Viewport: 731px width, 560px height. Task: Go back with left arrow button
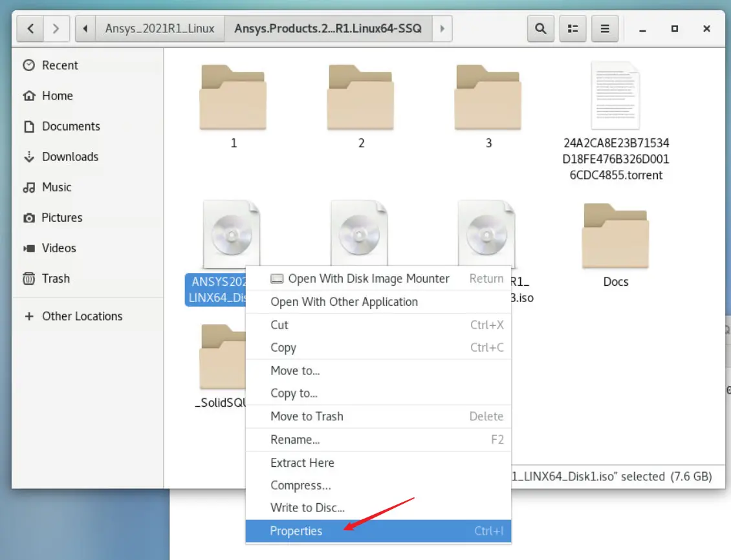(30, 28)
